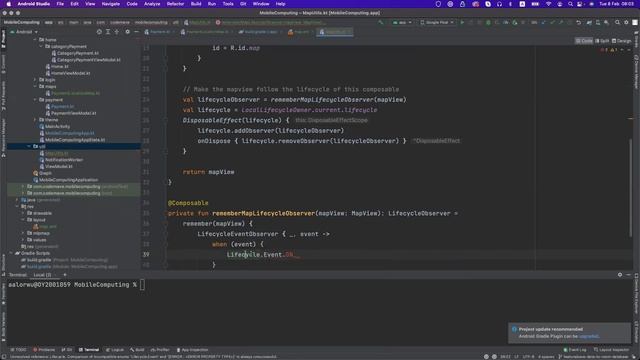
Task: Expand the drawable folder
Action: coord(23,213)
